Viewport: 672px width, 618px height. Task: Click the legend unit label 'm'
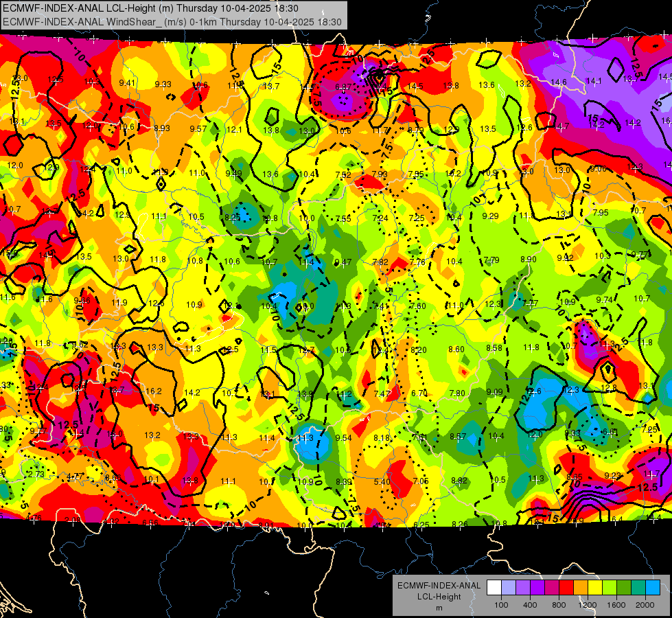(x=439, y=608)
